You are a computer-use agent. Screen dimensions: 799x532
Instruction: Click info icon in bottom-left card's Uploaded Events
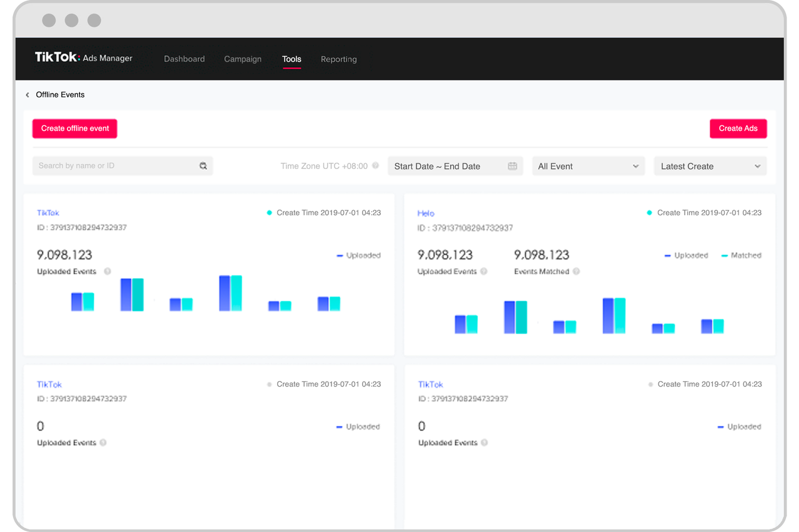[103, 442]
